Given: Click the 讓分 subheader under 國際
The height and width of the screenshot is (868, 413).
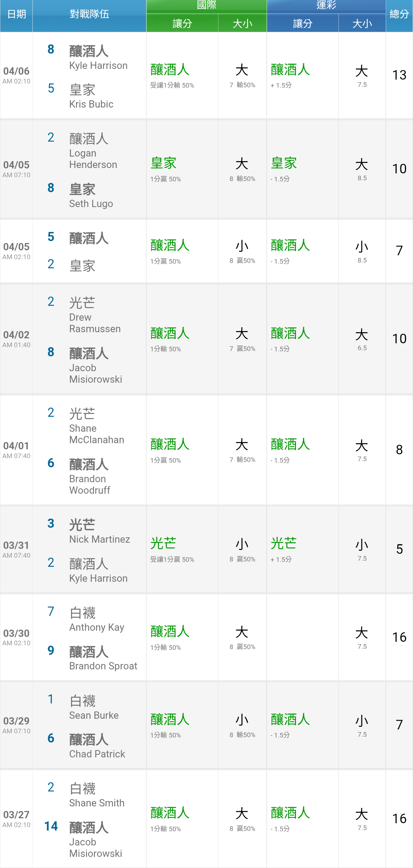Looking at the screenshot, I should coord(182,24).
